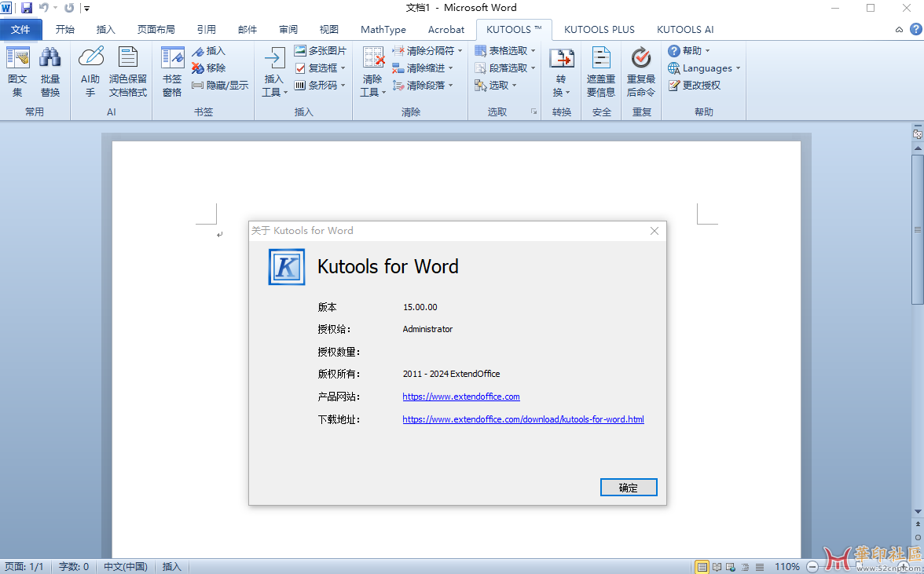The width and height of the screenshot is (924, 574).
Task: Switch to KUTOOLS PLUS tab
Action: (x=599, y=29)
